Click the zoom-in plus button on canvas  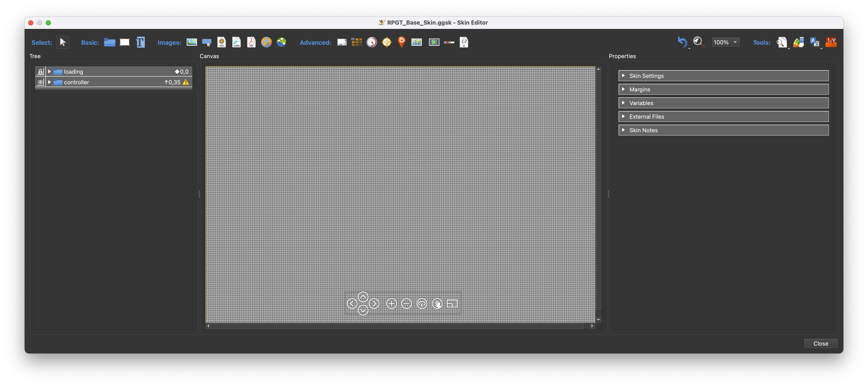pyautogui.click(x=391, y=304)
